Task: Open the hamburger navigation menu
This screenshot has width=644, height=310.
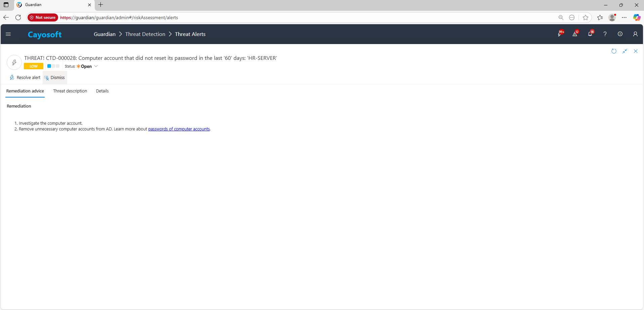Action: click(x=8, y=34)
